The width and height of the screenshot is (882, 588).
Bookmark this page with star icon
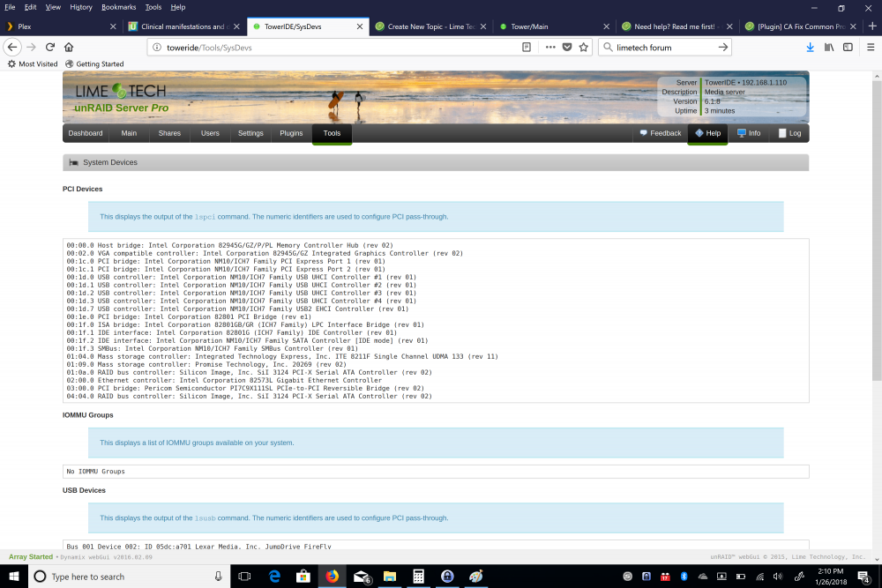tap(584, 48)
